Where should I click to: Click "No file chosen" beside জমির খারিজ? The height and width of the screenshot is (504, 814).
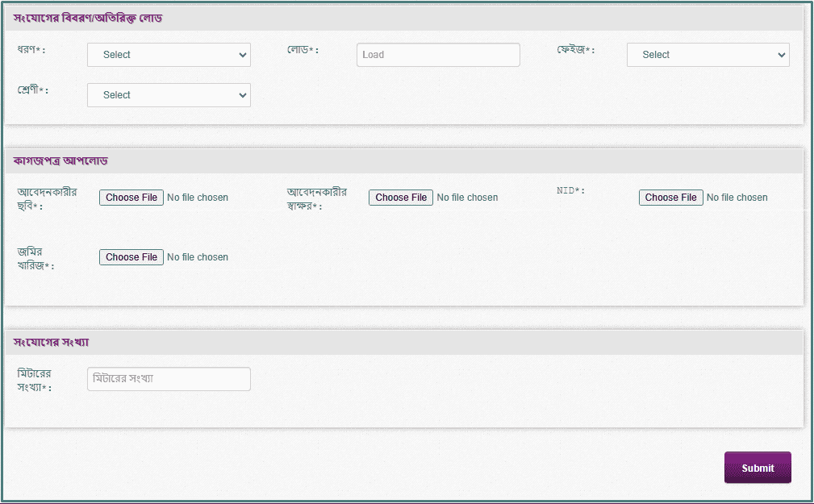tap(198, 257)
